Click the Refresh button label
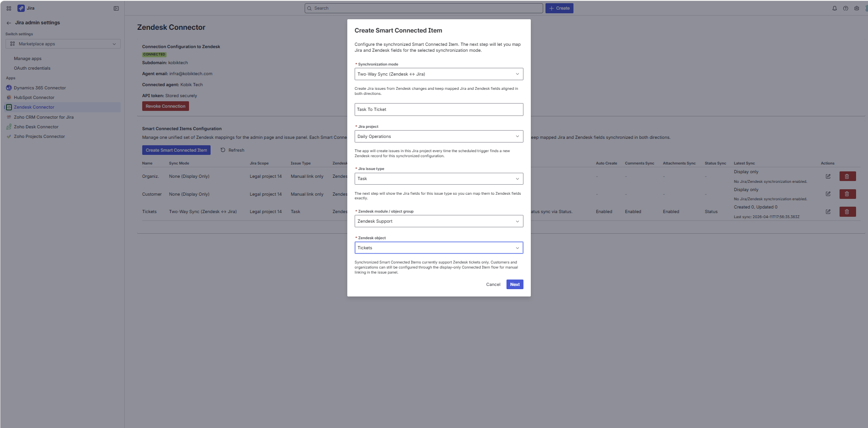868x428 pixels. (236, 150)
